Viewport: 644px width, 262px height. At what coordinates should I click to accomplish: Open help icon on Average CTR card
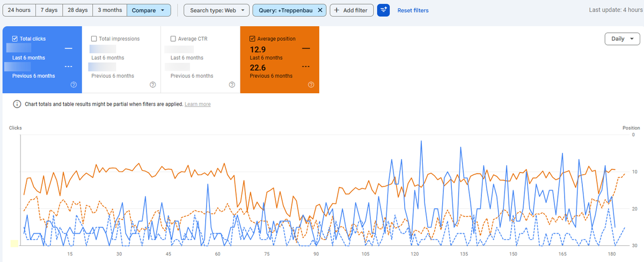232,85
